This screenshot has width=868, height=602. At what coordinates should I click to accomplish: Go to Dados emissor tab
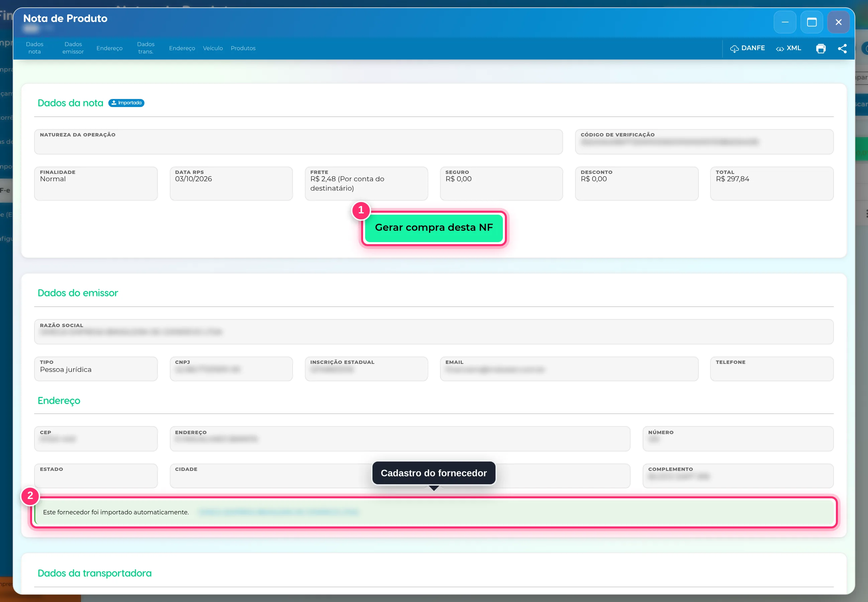tap(73, 48)
